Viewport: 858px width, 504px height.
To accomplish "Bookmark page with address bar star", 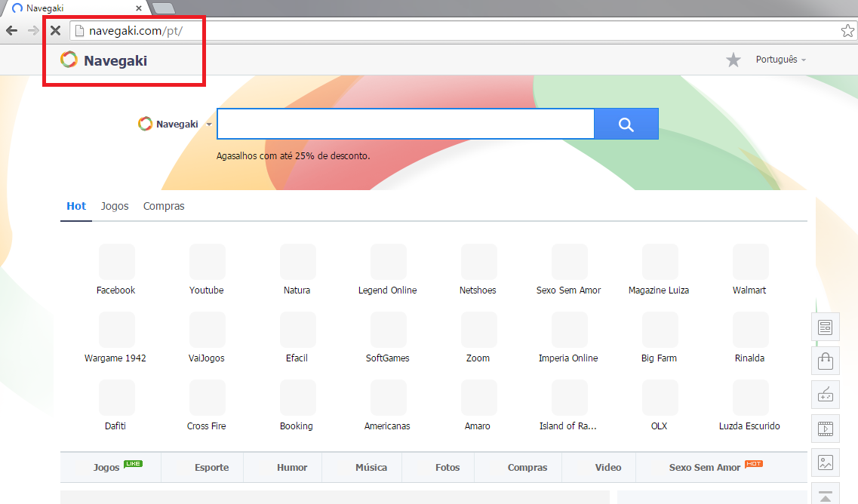I will coord(847,31).
